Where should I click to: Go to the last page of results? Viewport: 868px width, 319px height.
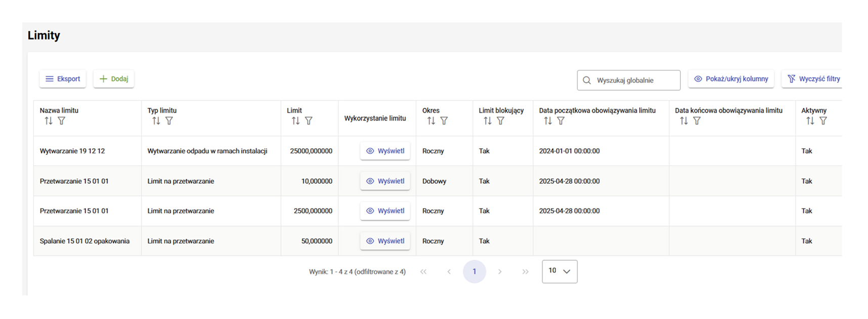tap(525, 272)
